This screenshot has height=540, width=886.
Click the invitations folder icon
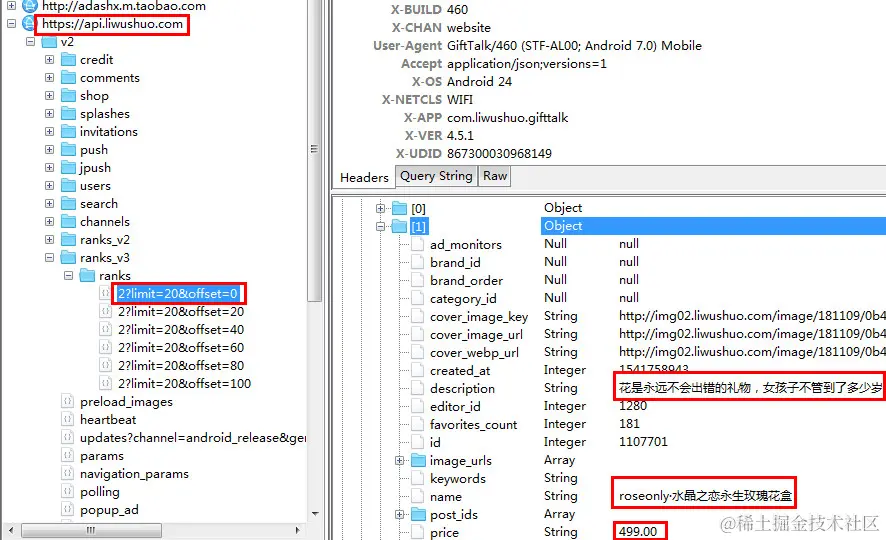point(68,132)
